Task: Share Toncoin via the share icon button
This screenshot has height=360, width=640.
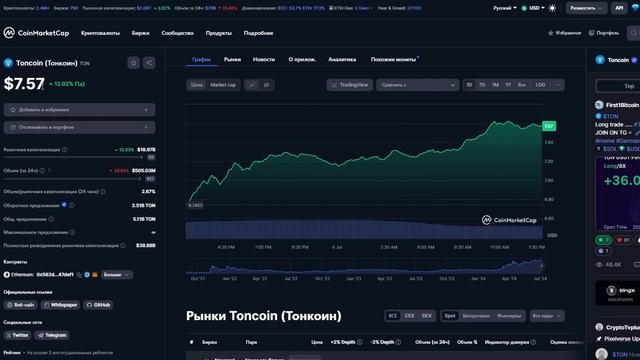Action: tap(149, 63)
